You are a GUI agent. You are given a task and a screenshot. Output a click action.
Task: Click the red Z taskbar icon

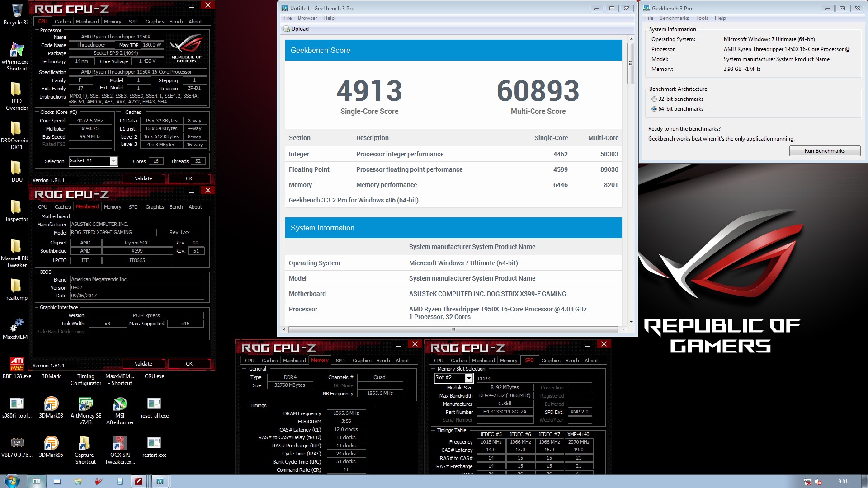139,481
